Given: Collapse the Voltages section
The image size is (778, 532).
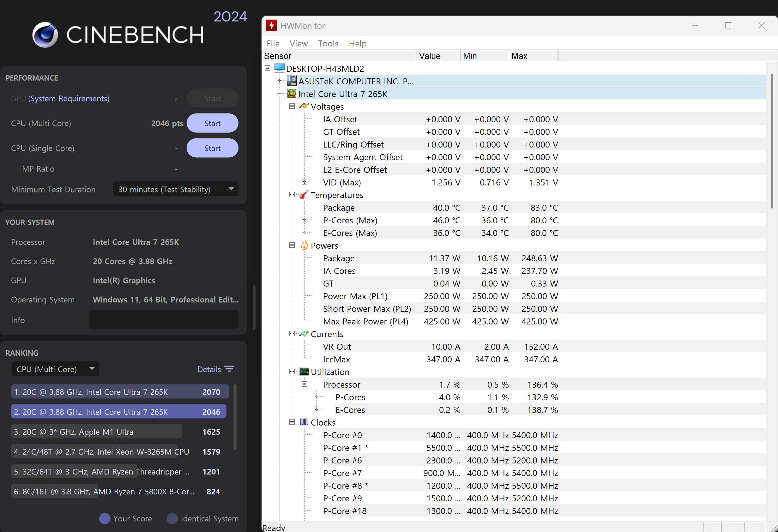Looking at the screenshot, I should (292, 106).
